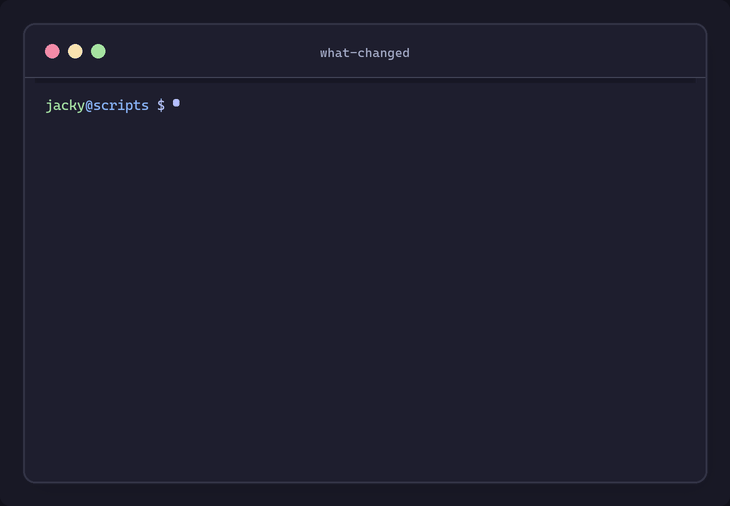Image resolution: width=730 pixels, height=506 pixels.
Task: Click the bottom-right corner of the terminal window
Action: point(703,479)
